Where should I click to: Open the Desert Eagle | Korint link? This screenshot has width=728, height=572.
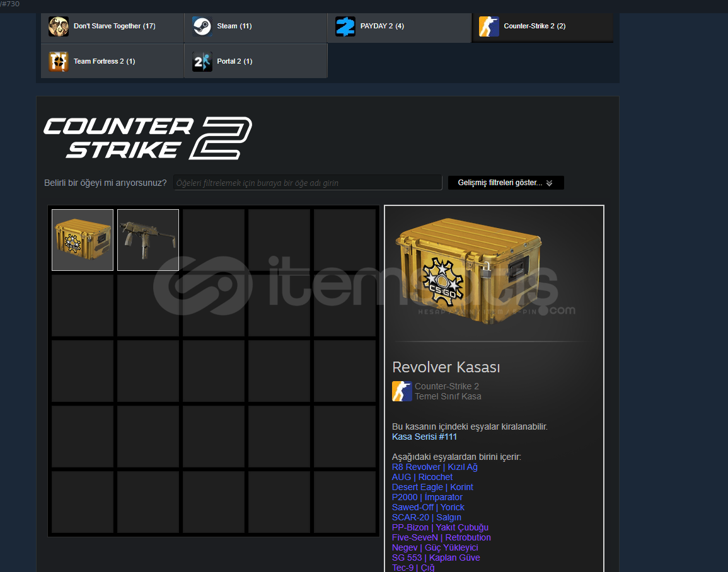point(432,487)
